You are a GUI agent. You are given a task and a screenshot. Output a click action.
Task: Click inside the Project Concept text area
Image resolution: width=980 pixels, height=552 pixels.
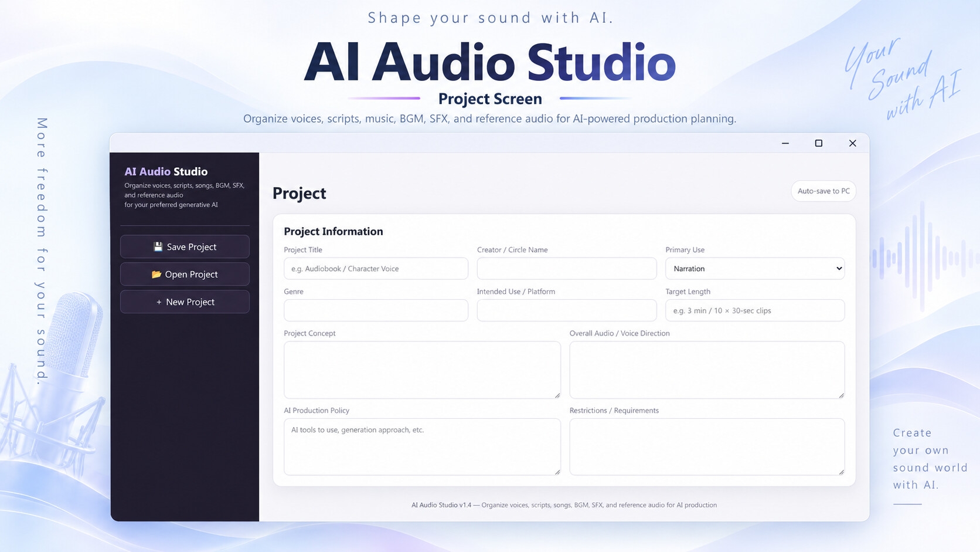tap(422, 370)
